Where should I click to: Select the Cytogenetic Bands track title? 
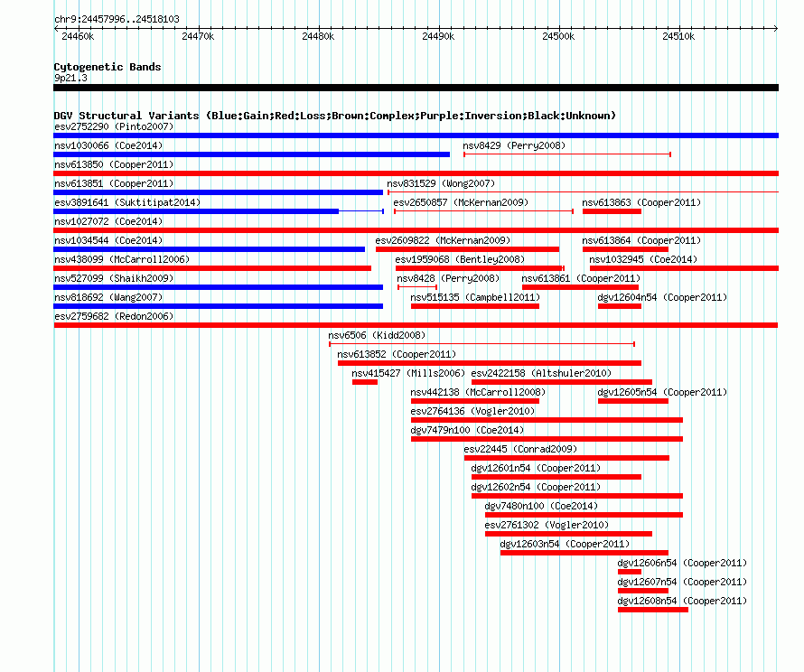108,67
